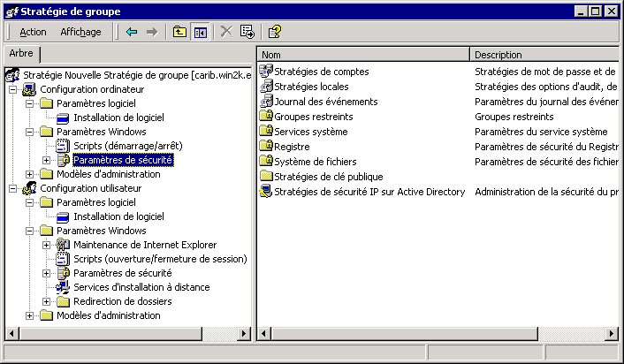Select Installation de logiciel under Configuration utilisateur

(x=118, y=216)
